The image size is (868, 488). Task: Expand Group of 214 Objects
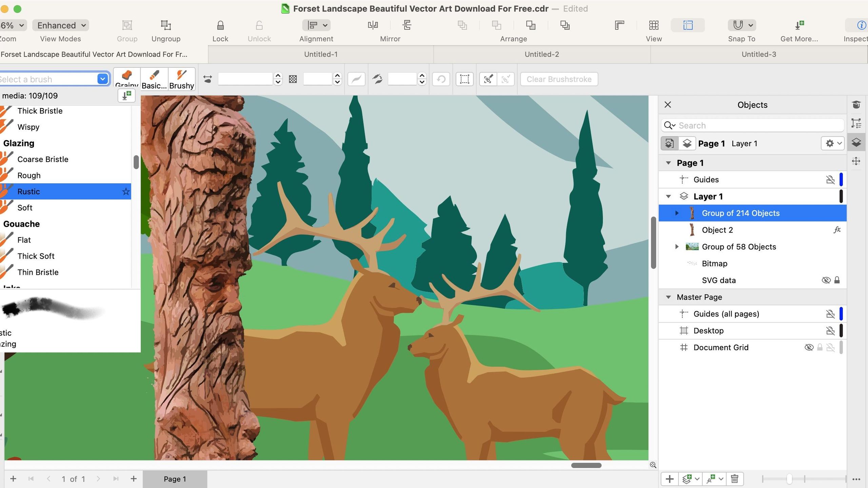point(677,213)
